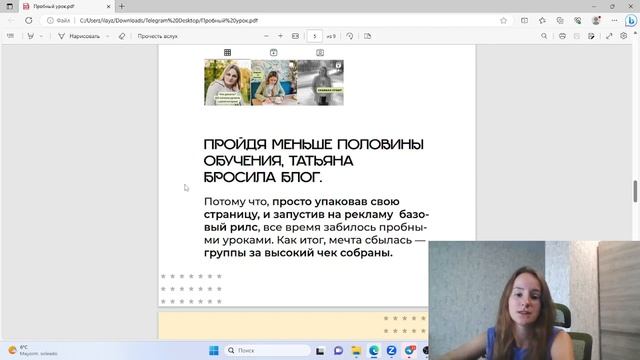Image resolution: width=640 pixels, height=360 pixels.
Task: Click the vertical scrollbar thumb
Action: 635,191
